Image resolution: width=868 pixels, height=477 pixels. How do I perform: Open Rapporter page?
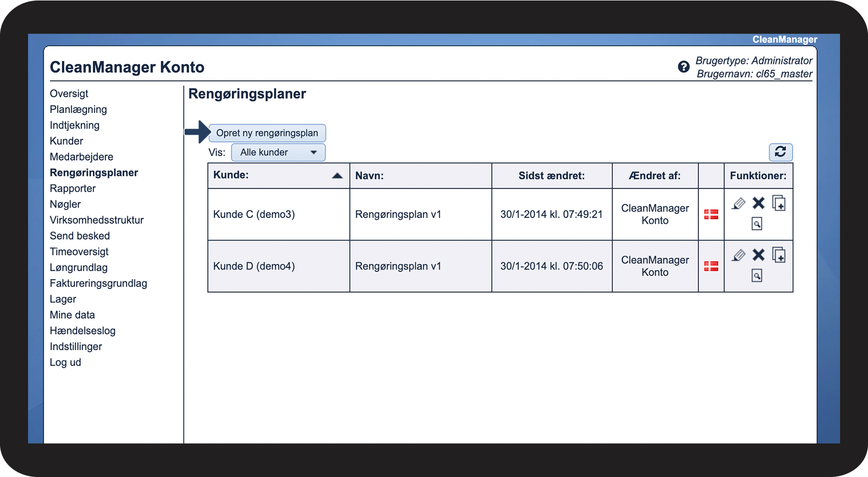pos(73,189)
